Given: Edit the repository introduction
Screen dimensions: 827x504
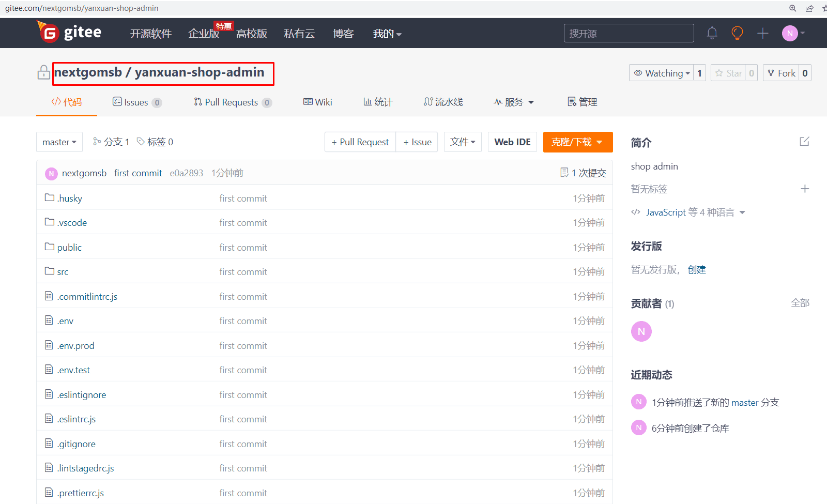Looking at the screenshot, I should (x=804, y=142).
